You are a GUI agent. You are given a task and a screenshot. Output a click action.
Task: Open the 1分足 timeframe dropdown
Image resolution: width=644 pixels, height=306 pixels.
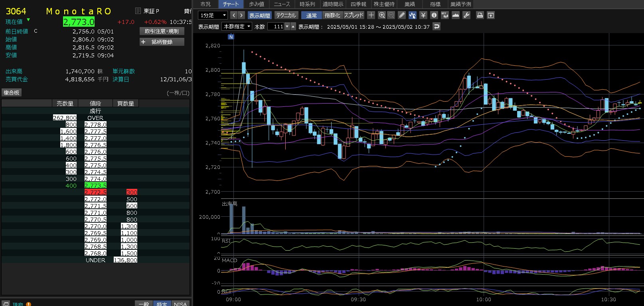213,15
